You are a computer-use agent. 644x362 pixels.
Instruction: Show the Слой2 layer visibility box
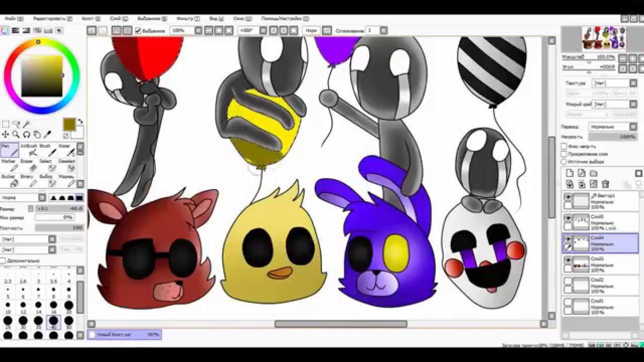(568, 282)
